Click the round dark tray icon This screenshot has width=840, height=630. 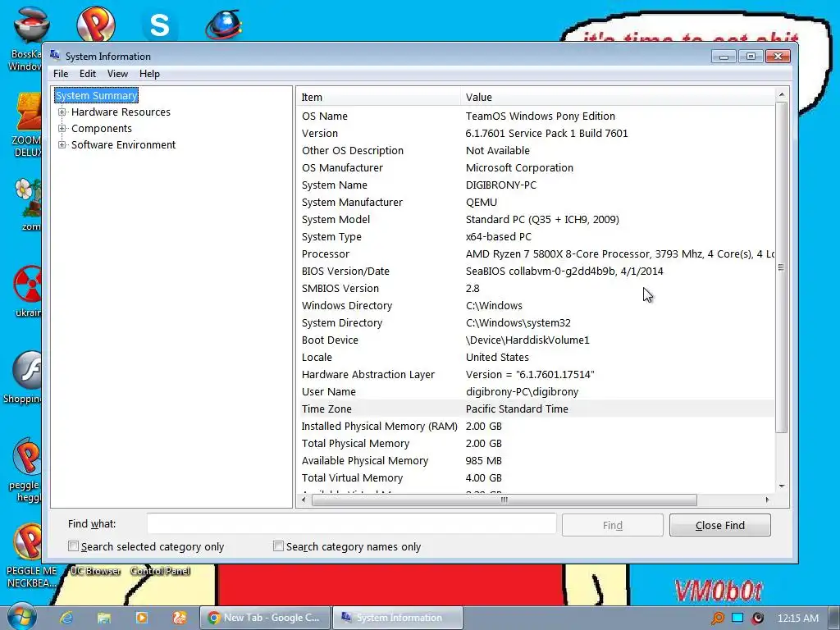tap(757, 619)
